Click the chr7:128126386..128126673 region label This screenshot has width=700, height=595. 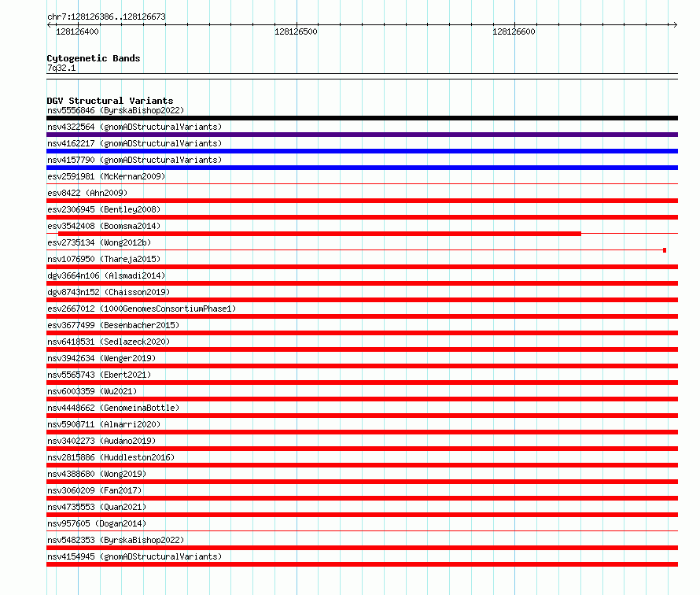pyautogui.click(x=106, y=17)
